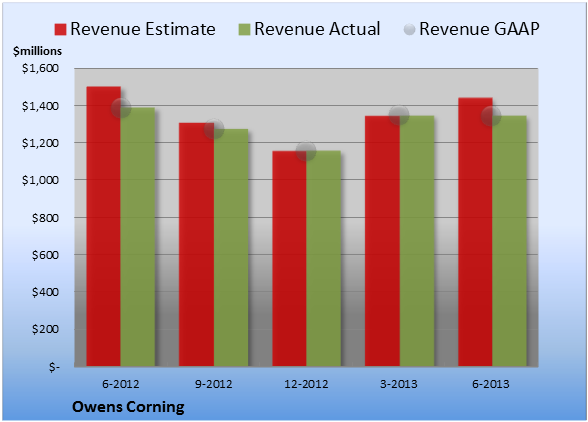The height and width of the screenshot is (422, 588).
Task: Click the '$1,400' axis value
Action: tap(40, 106)
